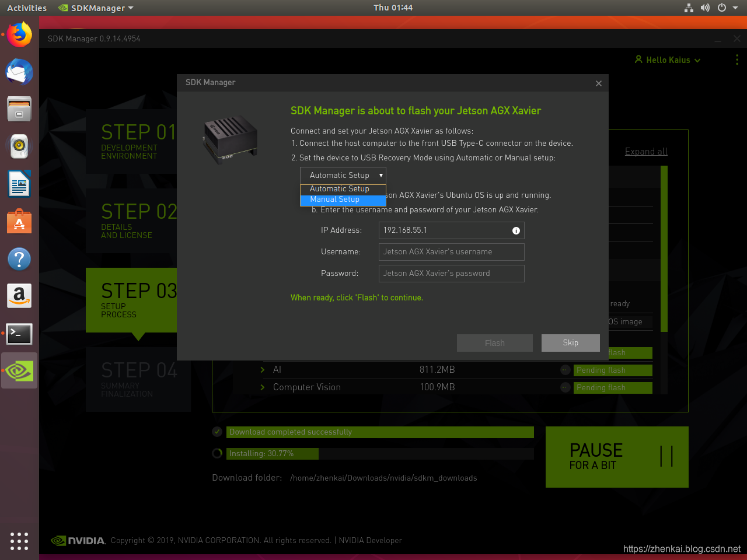
Task: Choose Automatic Setup from the dropdown list
Action: (343, 189)
